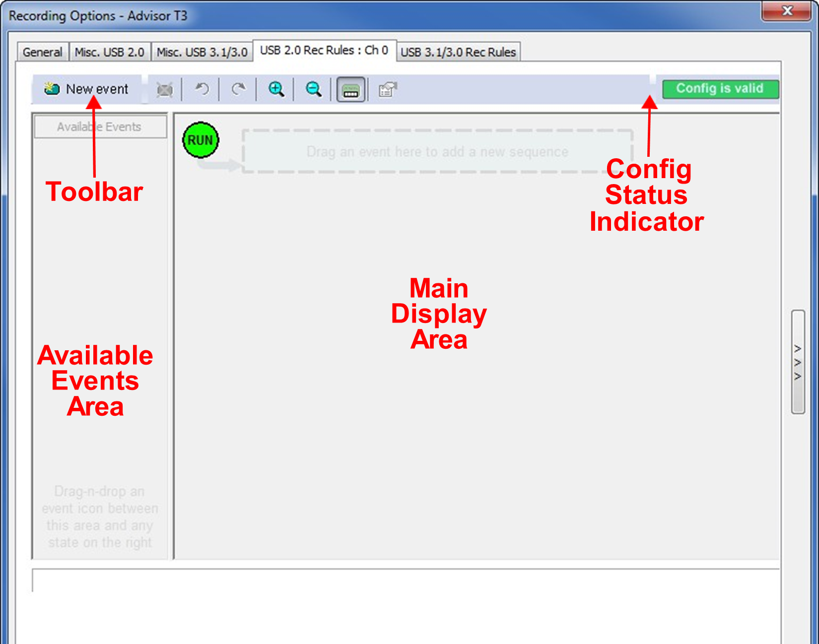Click the green RUN state circle
The height and width of the screenshot is (644, 819).
pyautogui.click(x=201, y=140)
